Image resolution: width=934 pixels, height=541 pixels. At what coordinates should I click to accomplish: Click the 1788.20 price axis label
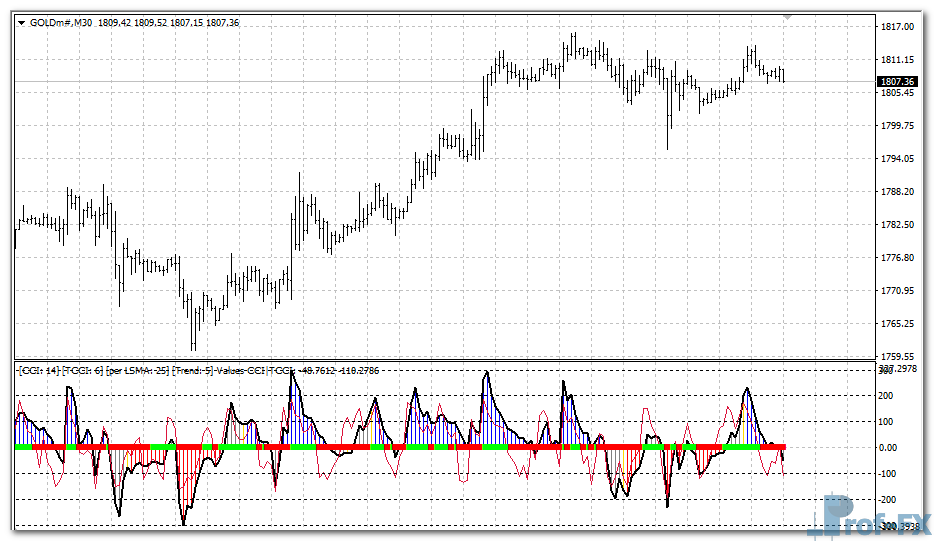(x=895, y=192)
